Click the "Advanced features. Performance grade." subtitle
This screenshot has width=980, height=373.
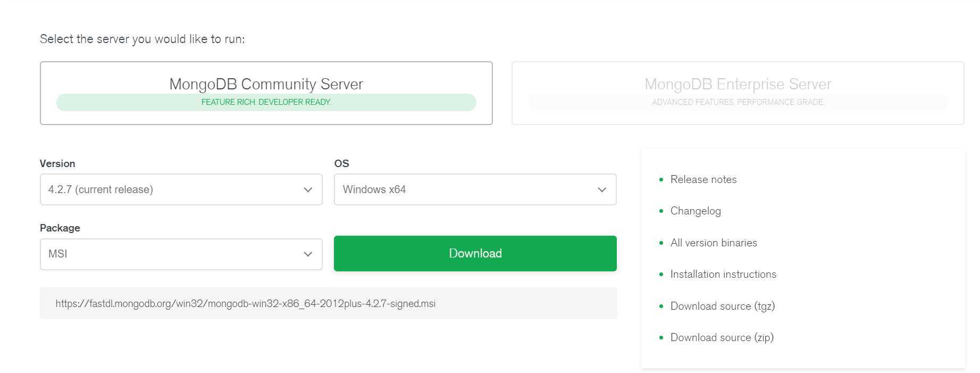pos(738,102)
